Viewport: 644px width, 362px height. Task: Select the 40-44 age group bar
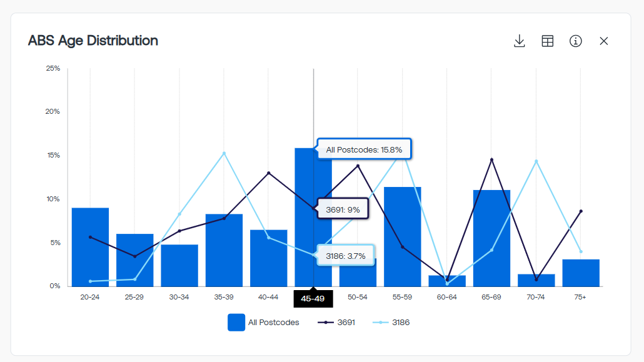point(269,258)
